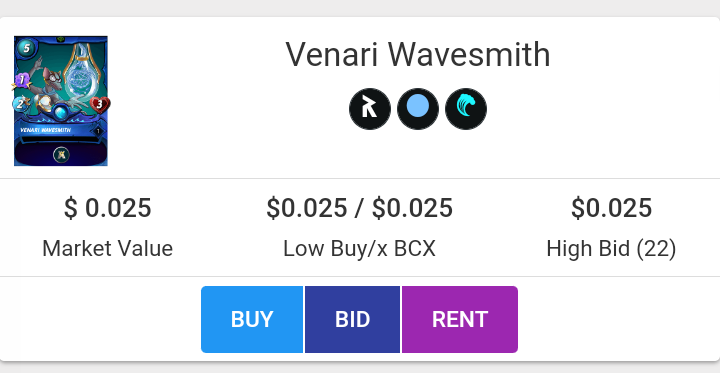Click the Water splinter wave icon
Viewport: 720px width, 373px height.
click(466, 109)
